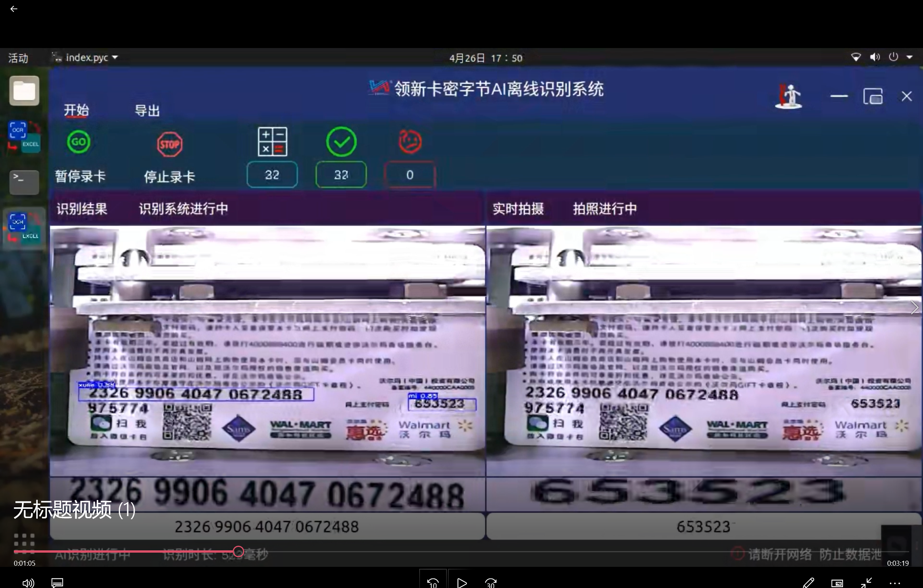Click the 拍照进行中 status text
Image resolution: width=923 pixels, height=588 pixels.
(605, 209)
